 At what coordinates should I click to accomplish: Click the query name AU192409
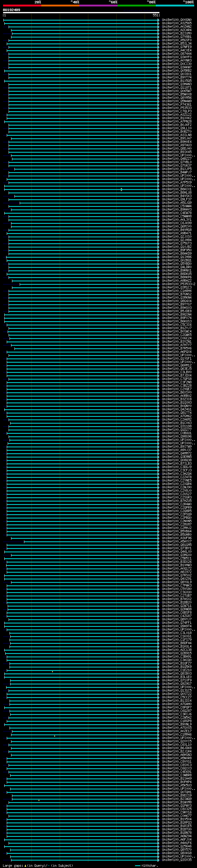[x=11, y=10]
